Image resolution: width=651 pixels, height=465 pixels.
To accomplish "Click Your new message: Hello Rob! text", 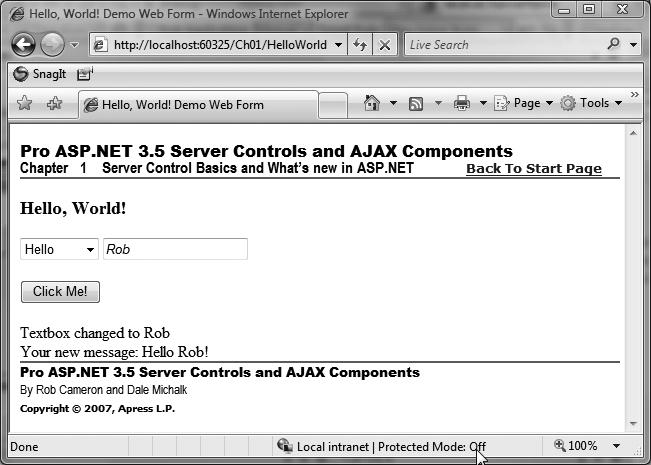I will click(x=114, y=352).
